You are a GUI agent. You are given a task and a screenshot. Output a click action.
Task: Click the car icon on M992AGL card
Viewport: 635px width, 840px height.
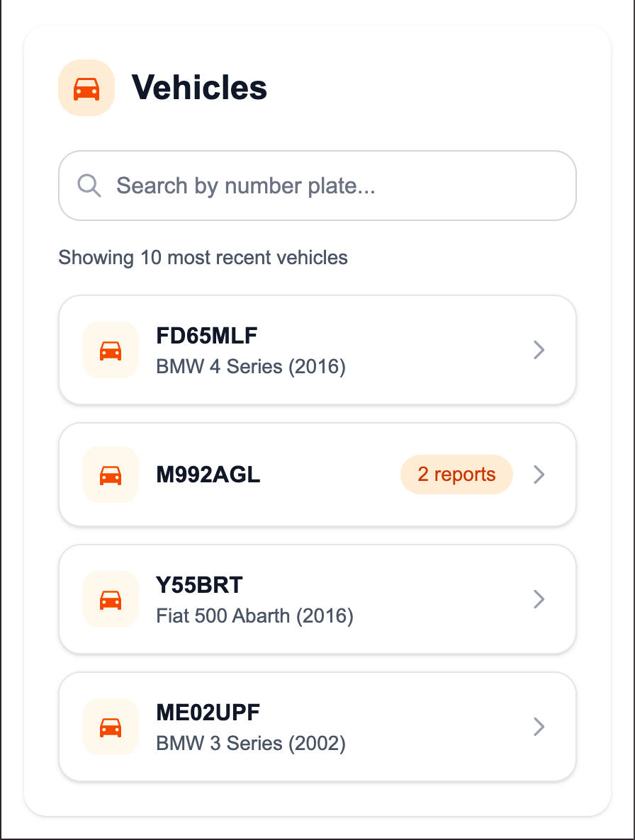pos(111,475)
